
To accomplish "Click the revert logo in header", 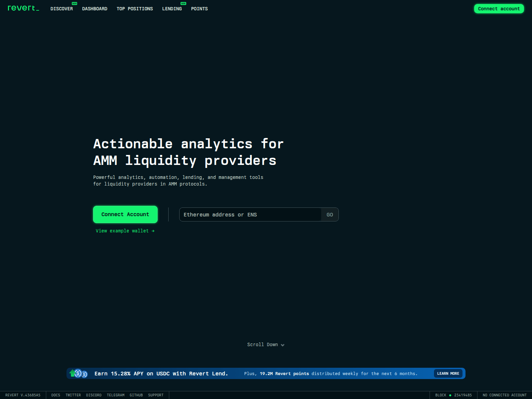I will 23,8.
